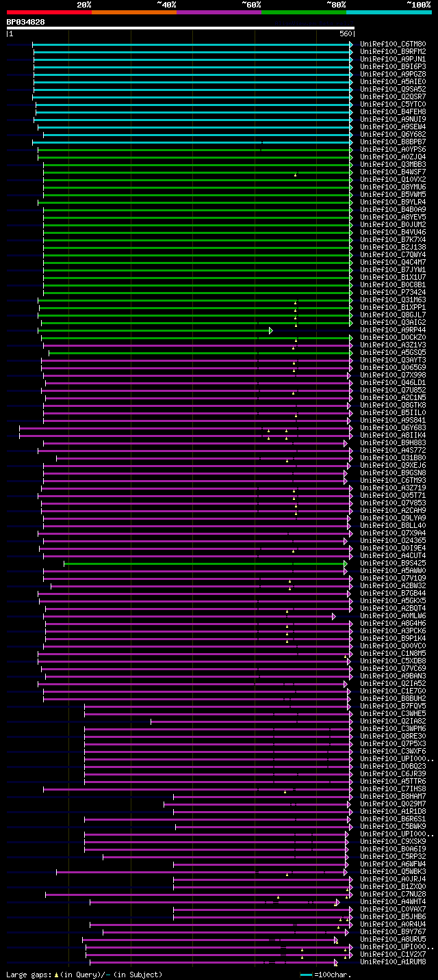Click the cyan alignment bar for UniRef100_C5YTC0

click(194, 104)
